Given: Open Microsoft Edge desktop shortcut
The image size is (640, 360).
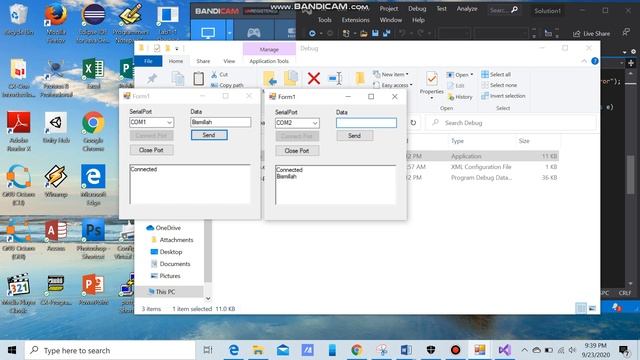Looking at the screenshot, I should tap(93, 184).
